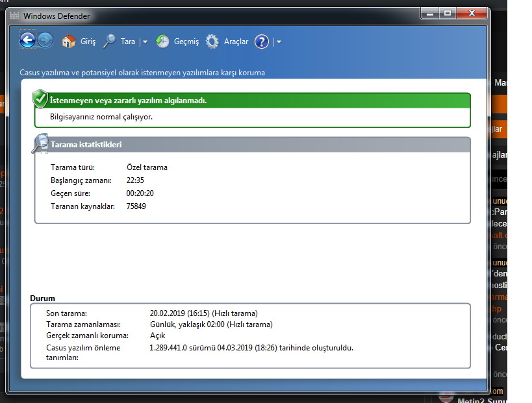This screenshot has width=532, height=403.
Task: Click the 'Casus yazılım önleme tanımları:' label
Action: (83, 353)
